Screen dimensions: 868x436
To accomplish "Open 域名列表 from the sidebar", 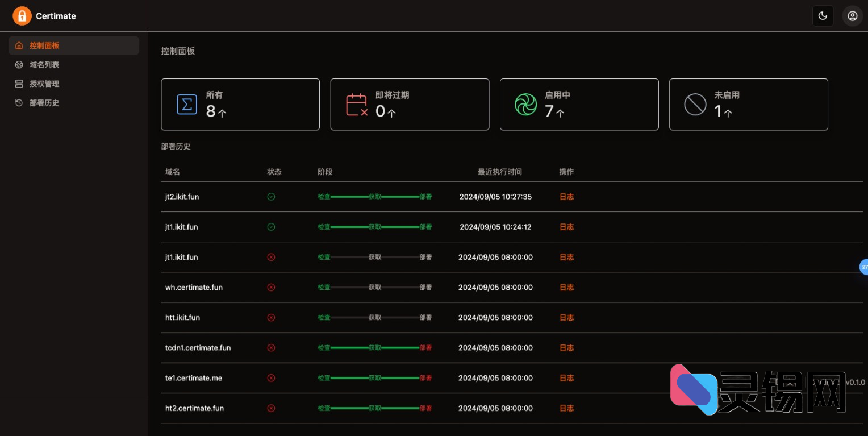I will tap(44, 65).
